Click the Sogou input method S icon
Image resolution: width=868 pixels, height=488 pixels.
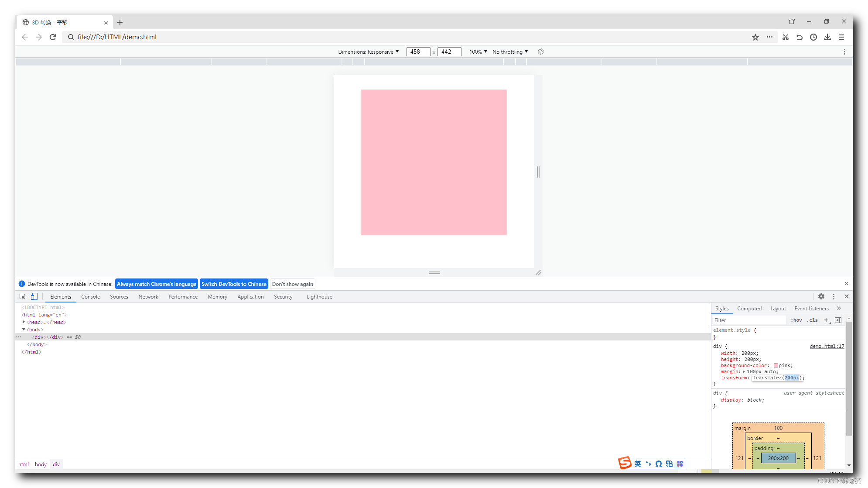tap(625, 463)
